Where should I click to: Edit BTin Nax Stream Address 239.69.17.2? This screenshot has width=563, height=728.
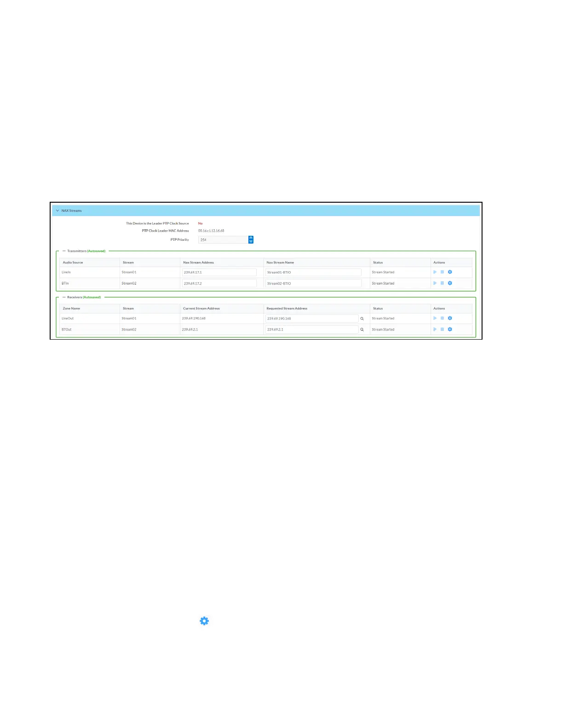[x=219, y=284]
